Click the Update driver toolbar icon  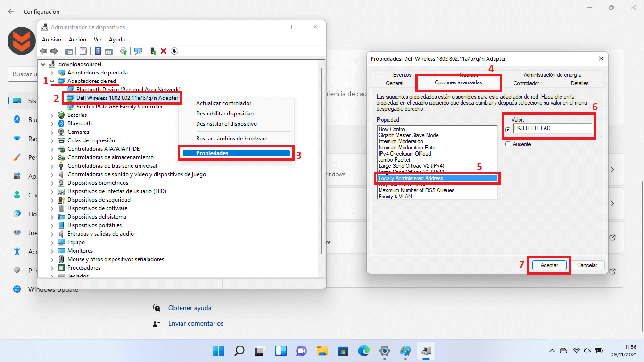pyautogui.click(x=124, y=51)
